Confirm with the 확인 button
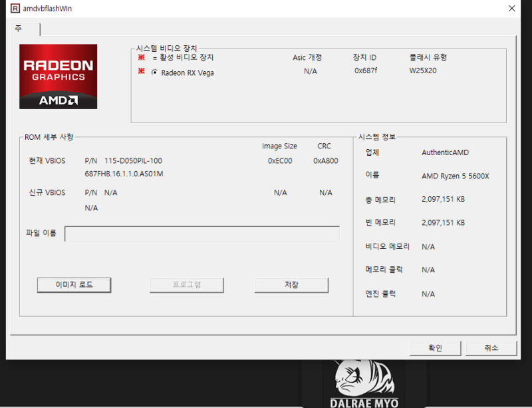 pyautogui.click(x=435, y=347)
